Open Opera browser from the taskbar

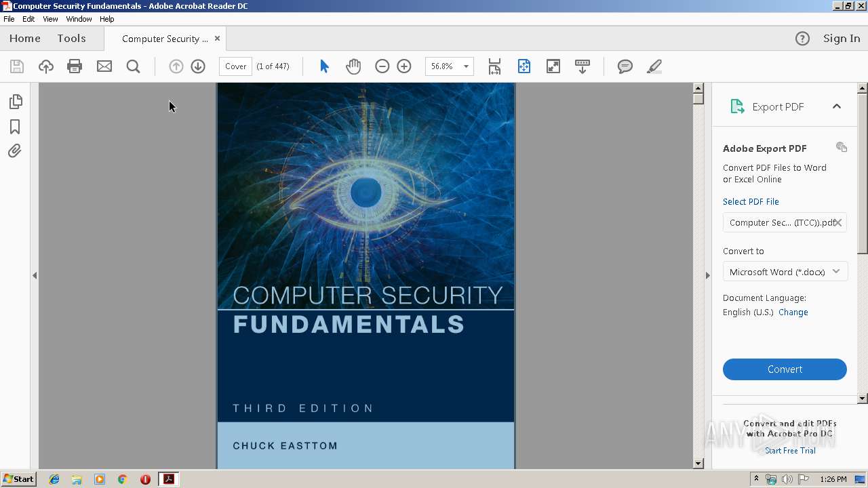pyautogui.click(x=145, y=479)
